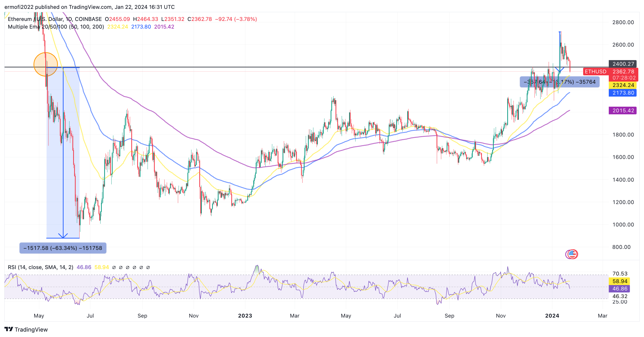Click the 46.32 RSI axis label

[620, 296]
